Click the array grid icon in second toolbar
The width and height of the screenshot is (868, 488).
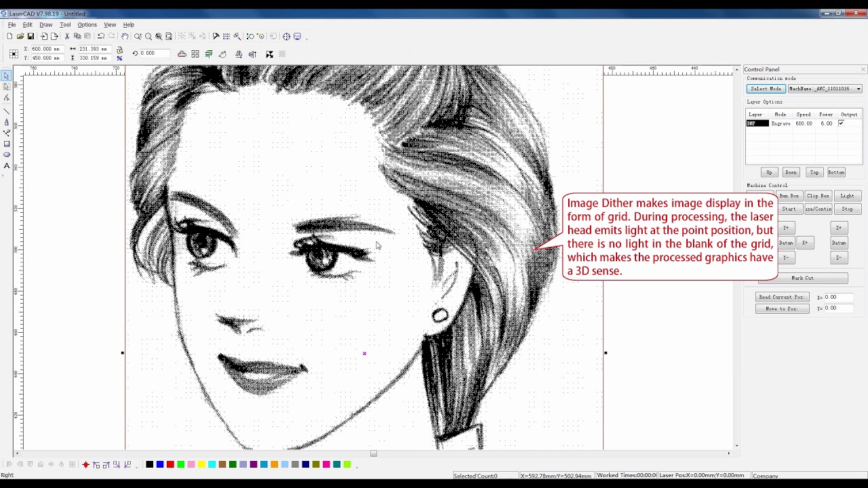pyautogui.click(x=195, y=54)
